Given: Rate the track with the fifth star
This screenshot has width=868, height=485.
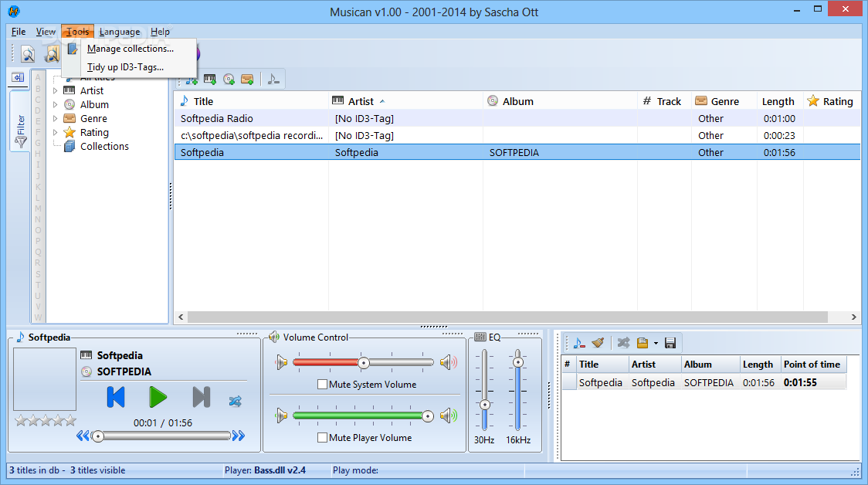Looking at the screenshot, I should pos(70,421).
